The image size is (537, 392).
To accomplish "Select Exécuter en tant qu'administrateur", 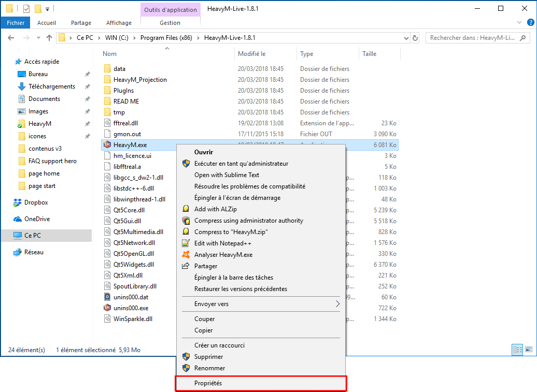I will 241,164.
